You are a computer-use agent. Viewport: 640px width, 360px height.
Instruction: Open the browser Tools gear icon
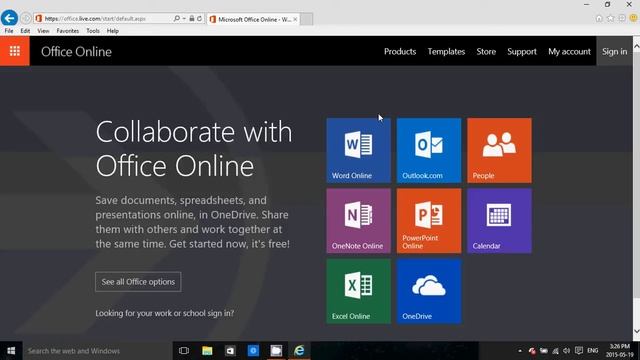[x=622, y=18]
